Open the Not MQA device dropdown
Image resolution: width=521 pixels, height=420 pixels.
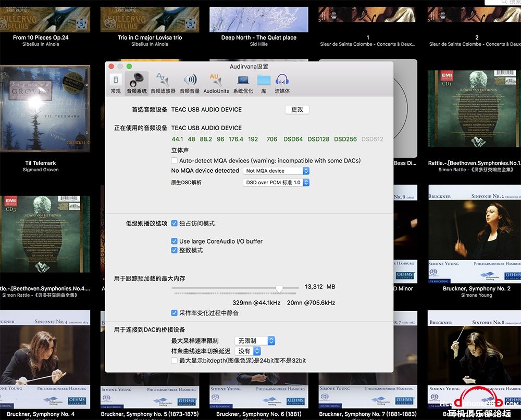point(276,171)
